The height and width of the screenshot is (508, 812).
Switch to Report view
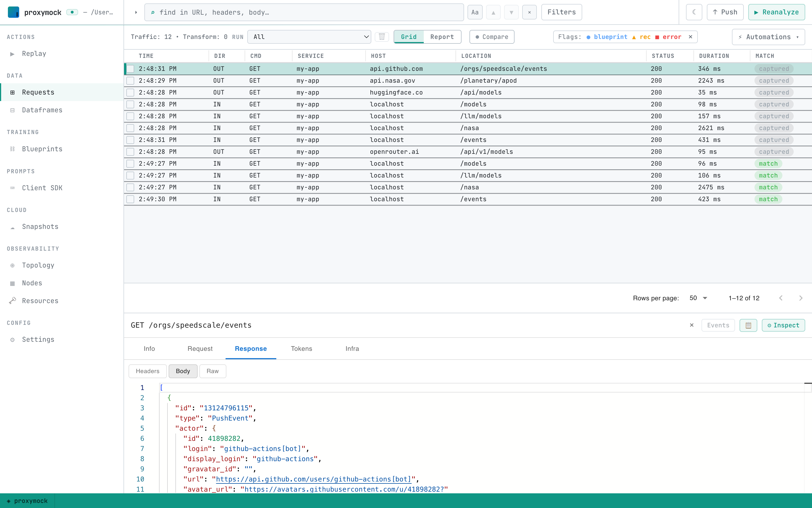pos(442,37)
